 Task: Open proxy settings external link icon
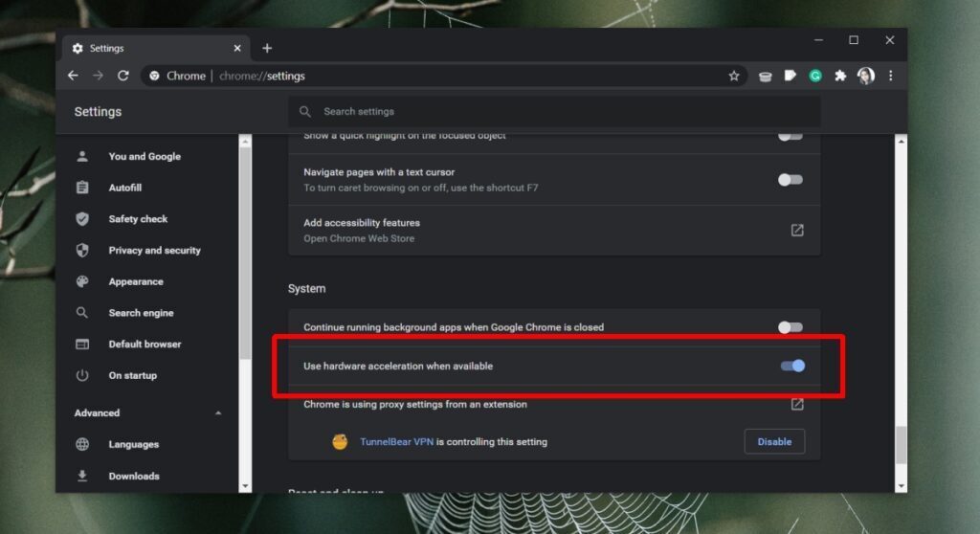797,404
